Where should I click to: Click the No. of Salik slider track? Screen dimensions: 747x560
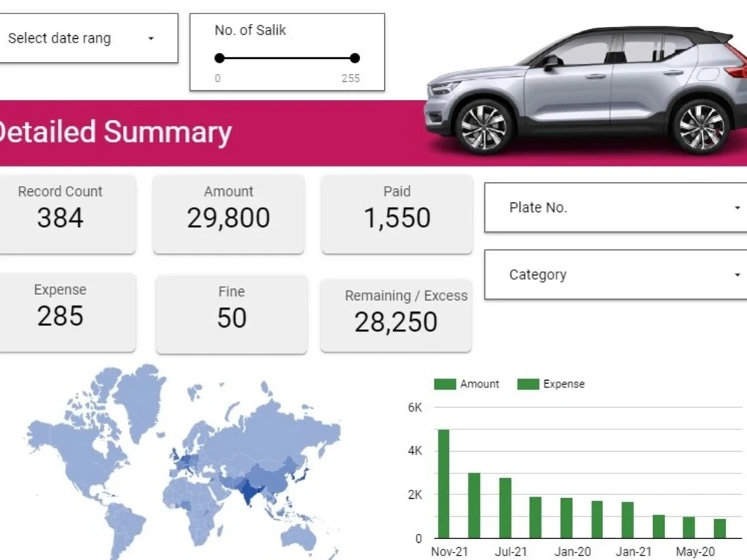(287, 58)
